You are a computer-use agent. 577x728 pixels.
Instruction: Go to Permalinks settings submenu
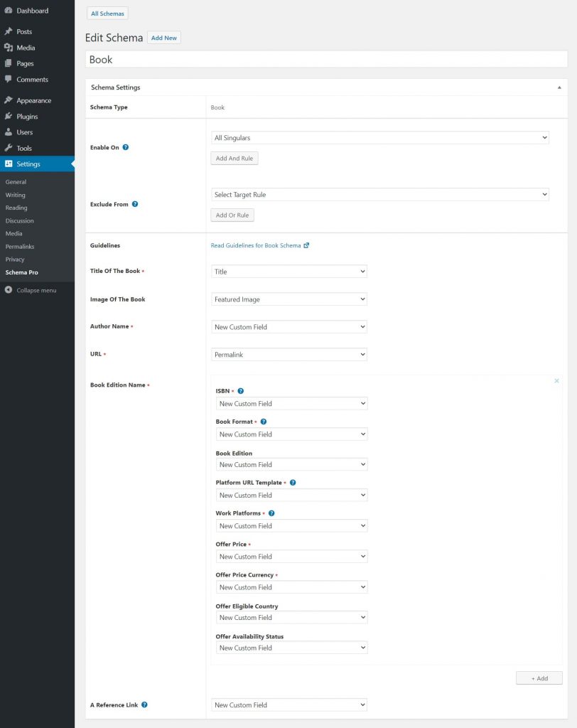click(20, 247)
